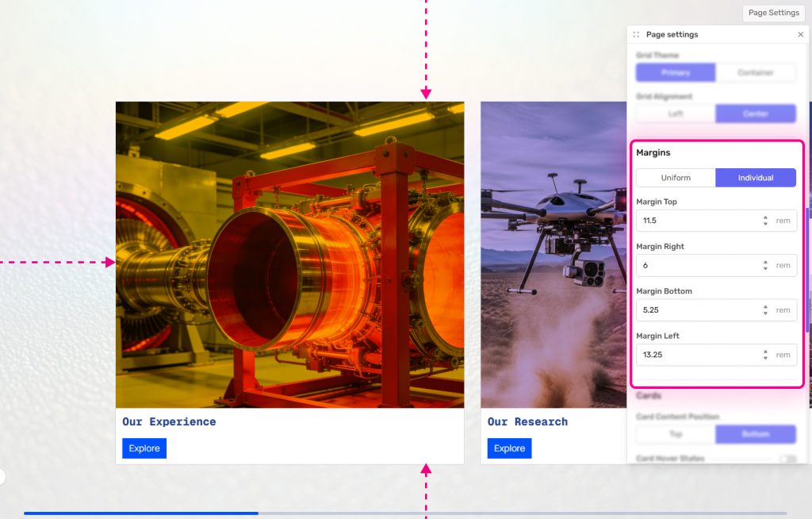This screenshot has height=519, width=812.
Task: Choose Primary grid theme
Action: 676,72
